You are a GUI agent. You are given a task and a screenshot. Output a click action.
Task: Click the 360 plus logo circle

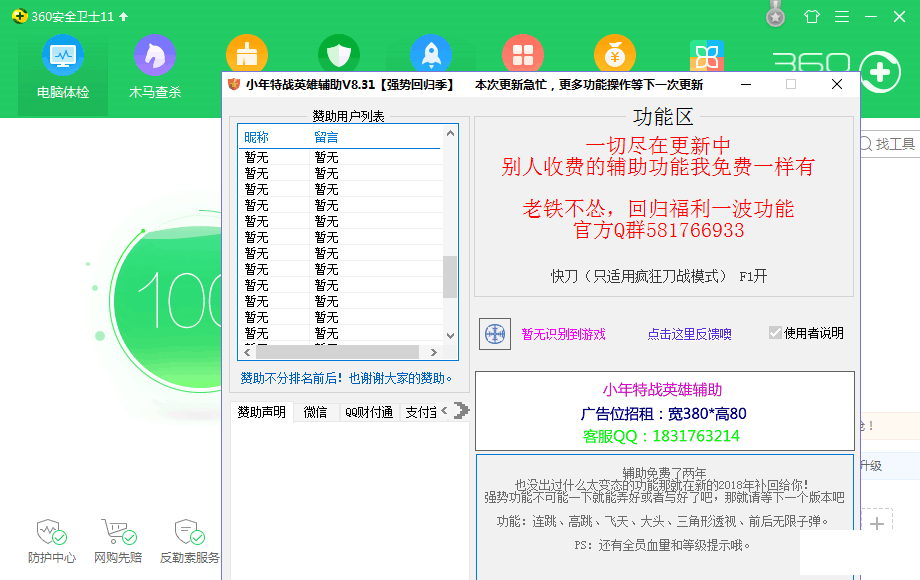pyautogui.click(x=880, y=72)
